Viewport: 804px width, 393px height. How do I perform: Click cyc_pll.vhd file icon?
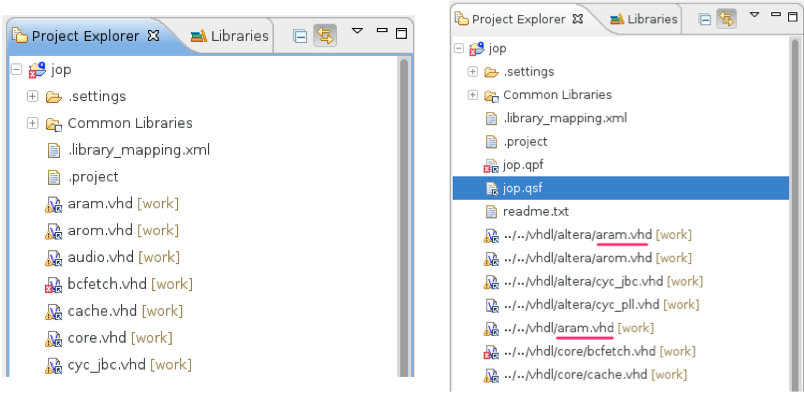(x=492, y=305)
